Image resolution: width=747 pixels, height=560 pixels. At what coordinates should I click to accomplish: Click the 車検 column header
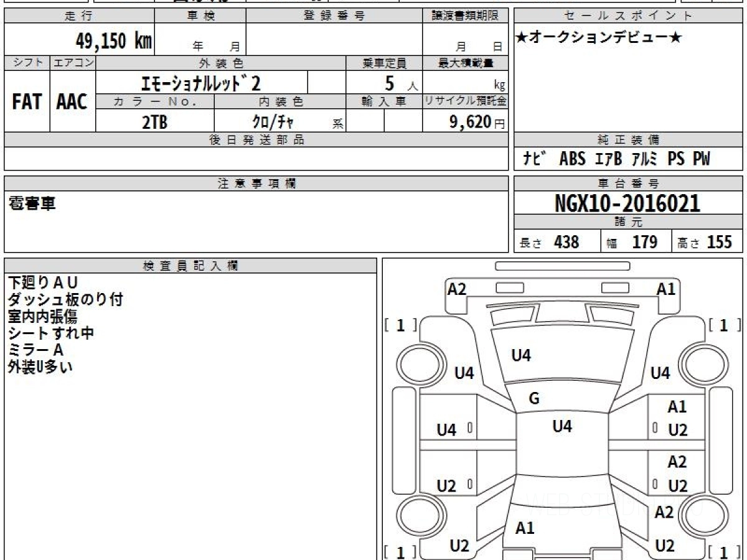[x=200, y=16]
